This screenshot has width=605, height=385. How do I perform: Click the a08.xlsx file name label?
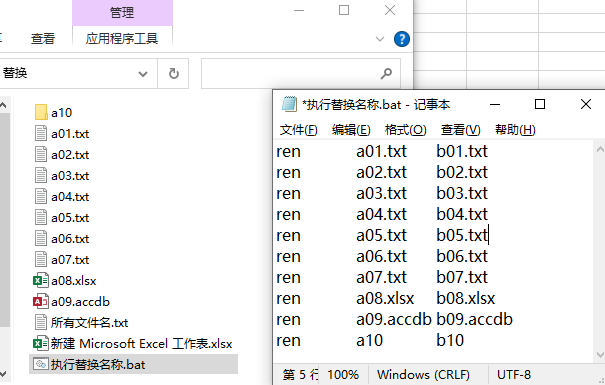[x=74, y=280]
